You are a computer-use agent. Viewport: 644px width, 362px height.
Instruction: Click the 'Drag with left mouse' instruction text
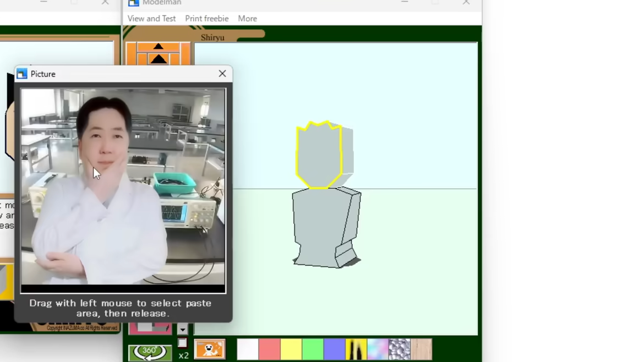[121, 308]
